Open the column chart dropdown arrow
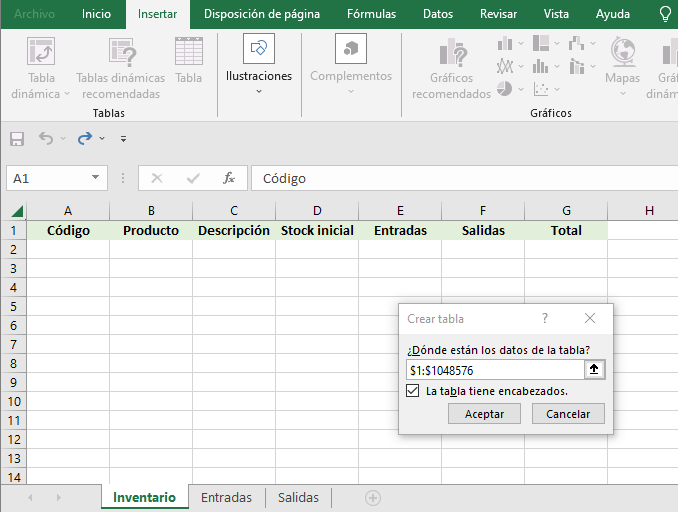 click(x=521, y=43)
